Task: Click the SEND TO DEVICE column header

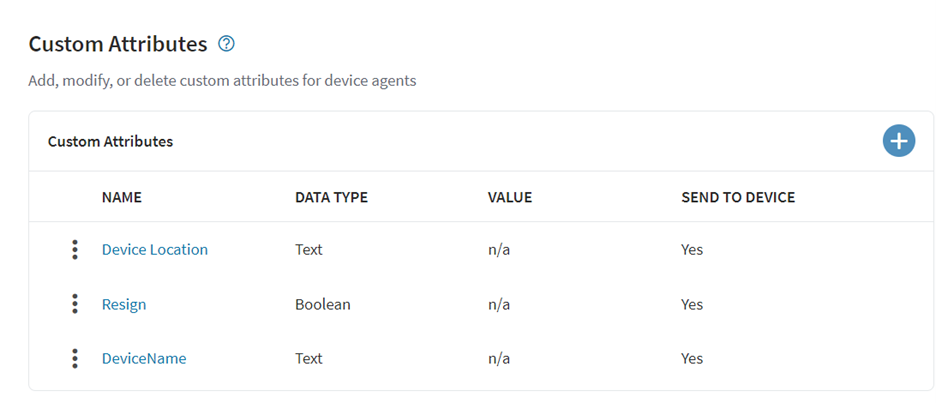Action: point(738,197)
